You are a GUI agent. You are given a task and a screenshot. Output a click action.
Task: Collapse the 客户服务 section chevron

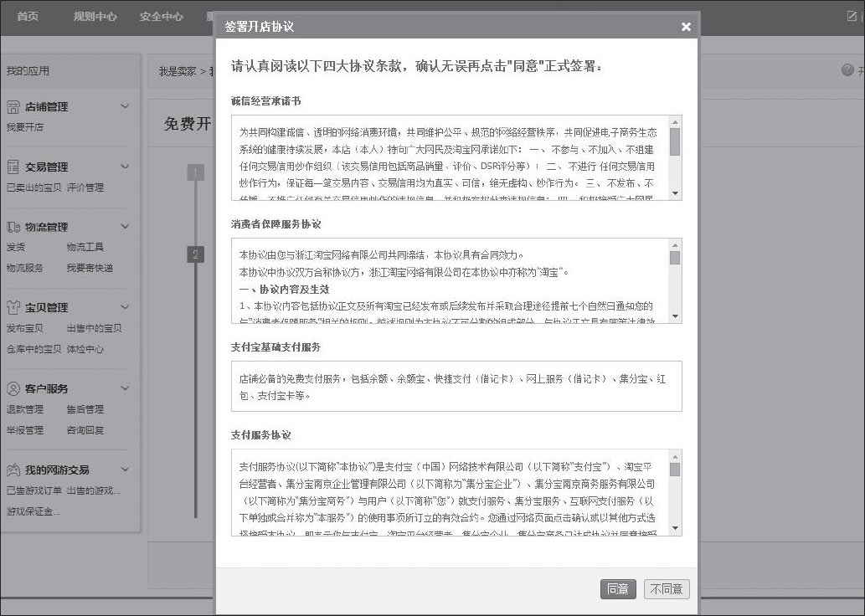pos(126,388)
